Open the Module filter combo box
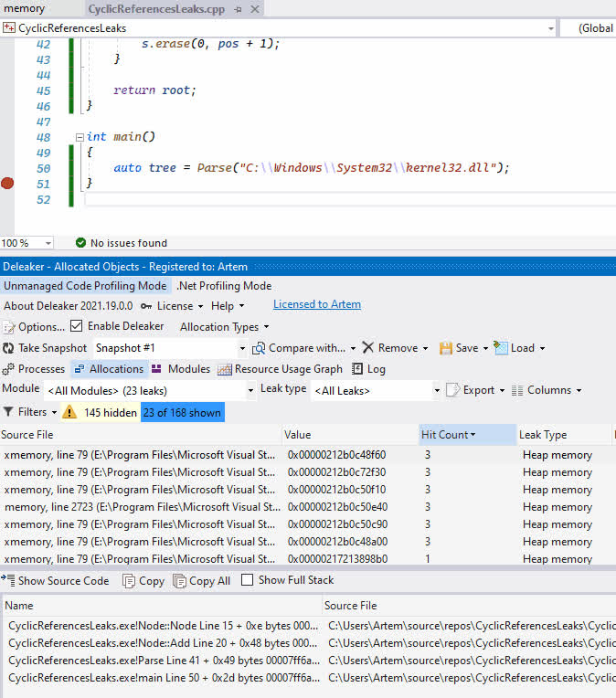This screenshot has height=698, width=616. point(150,390)
